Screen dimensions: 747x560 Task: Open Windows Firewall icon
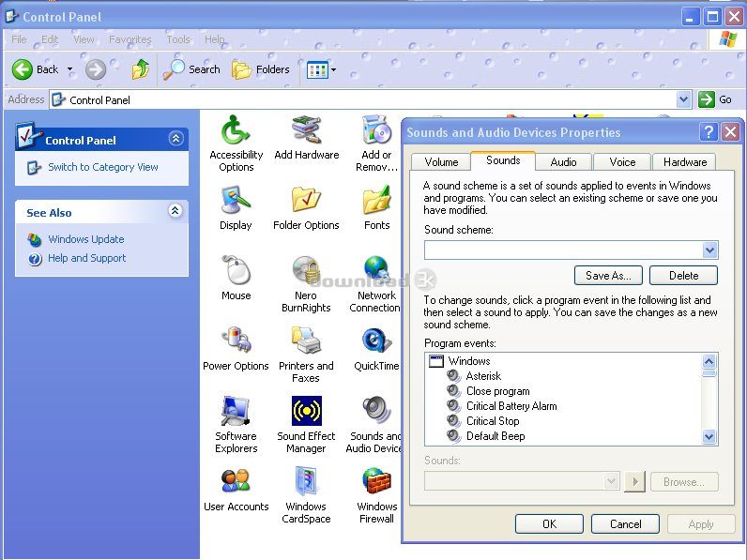[376, 495]
